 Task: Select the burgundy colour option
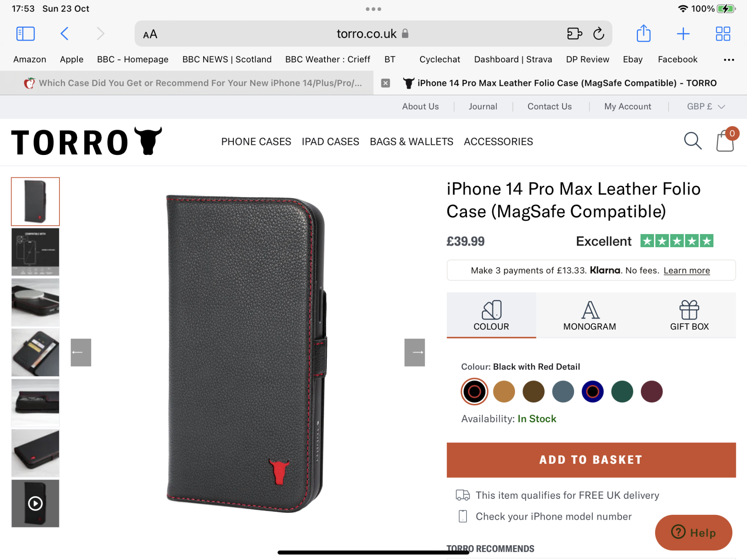[x=651, y=392]
